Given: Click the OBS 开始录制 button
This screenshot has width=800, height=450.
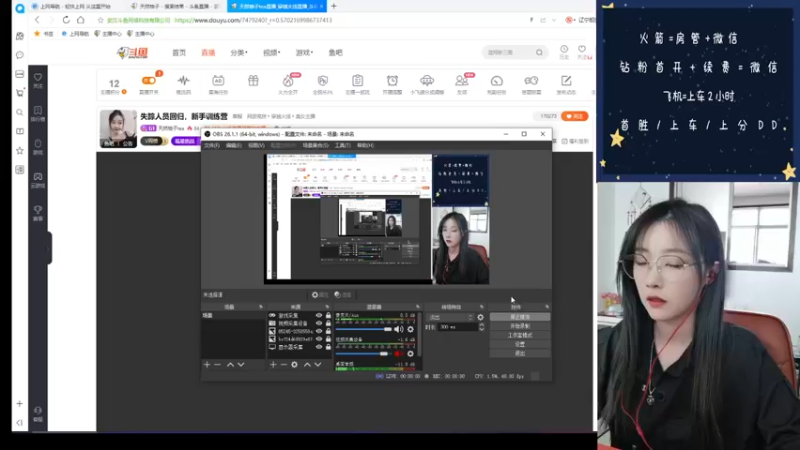Looking at the screenshot, I should coord(520,326).
